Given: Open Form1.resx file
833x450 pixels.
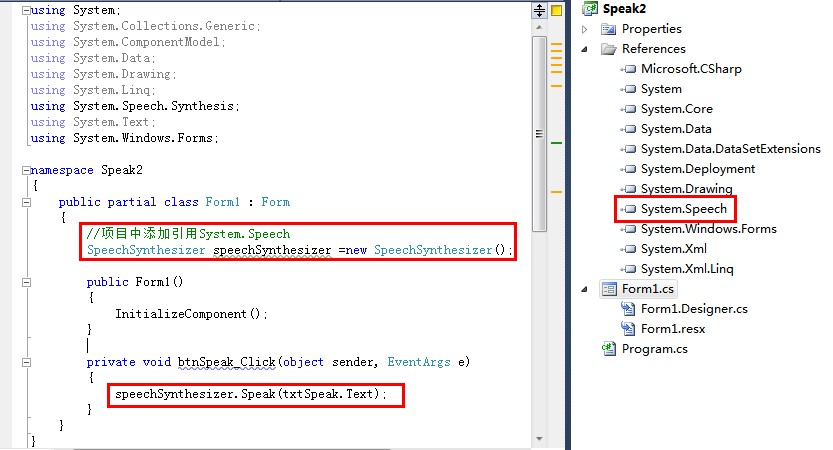Looking at the screenshot, I should point(673,329).
